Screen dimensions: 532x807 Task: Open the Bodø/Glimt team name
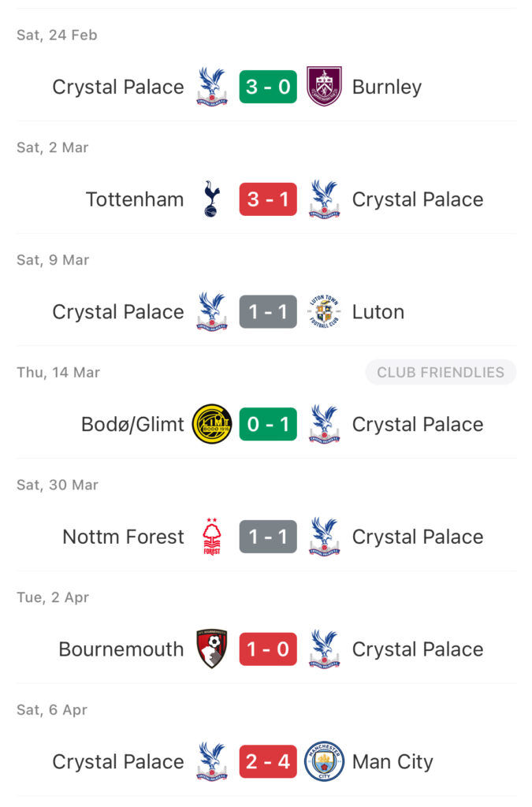pos(132,425)
